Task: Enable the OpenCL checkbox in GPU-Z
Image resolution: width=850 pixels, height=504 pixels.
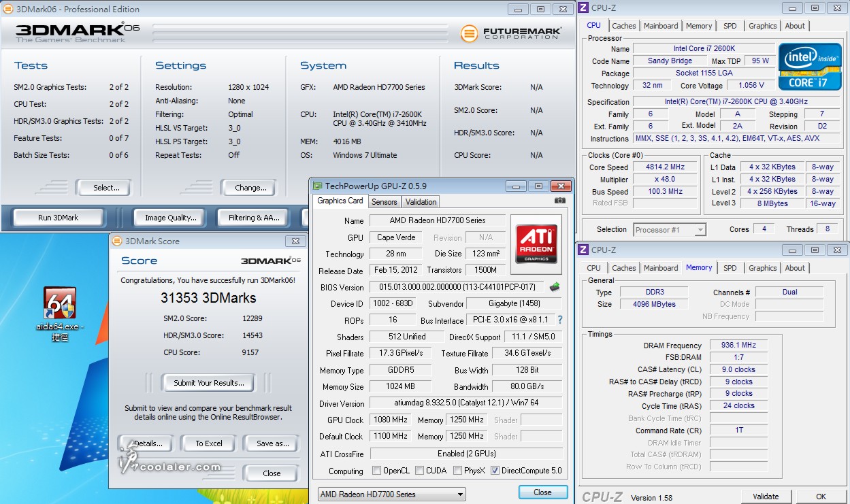Action: 376,471
